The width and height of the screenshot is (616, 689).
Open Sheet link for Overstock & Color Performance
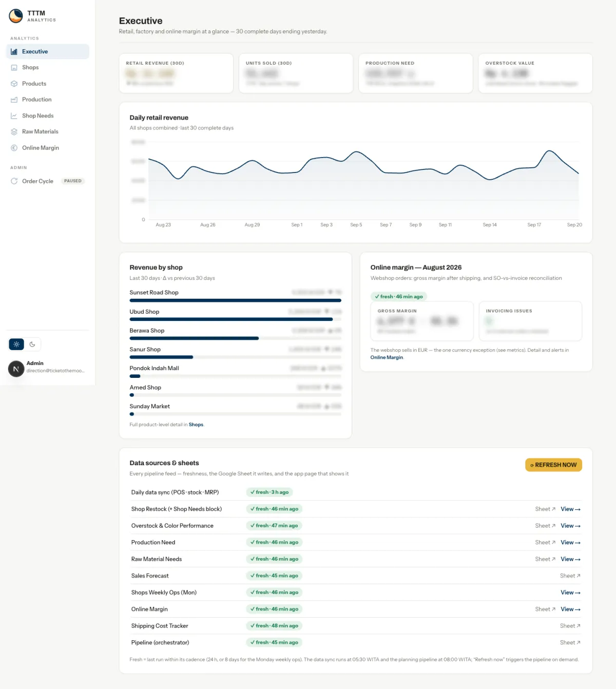tap(545, 526)
